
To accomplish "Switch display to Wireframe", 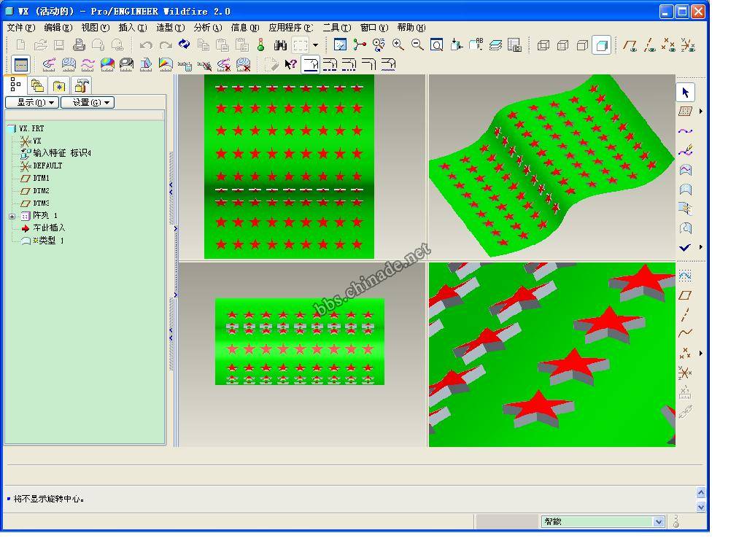I will 543,45.
